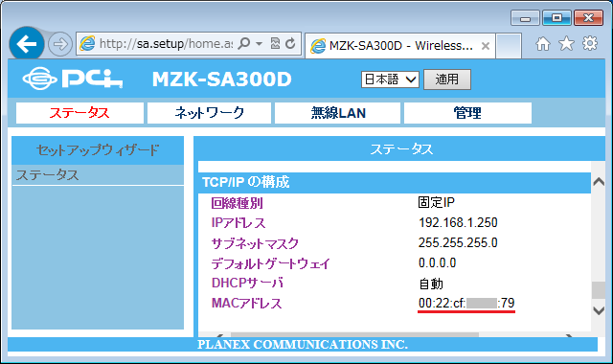Screen dimensions: 613x364
Task: Click the compatibility view icon
Action: (x=275, y=43)
